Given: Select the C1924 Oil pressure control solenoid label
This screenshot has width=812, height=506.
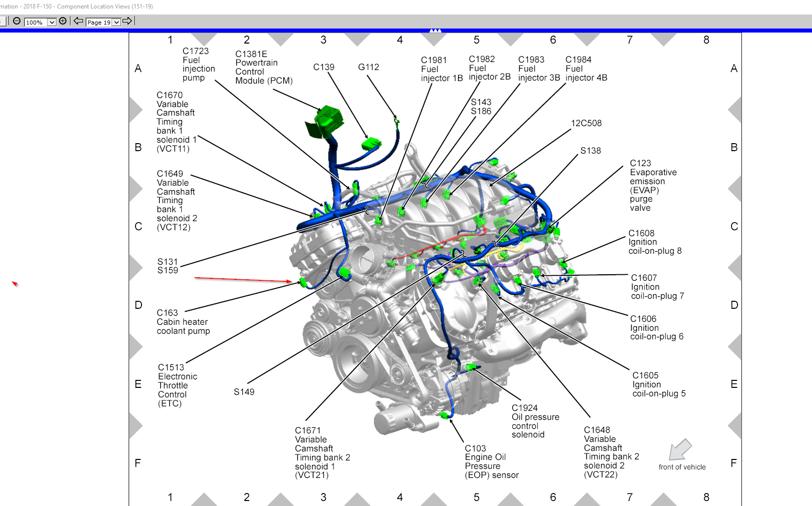Looking at the screenshot, I should click(535, 421).
